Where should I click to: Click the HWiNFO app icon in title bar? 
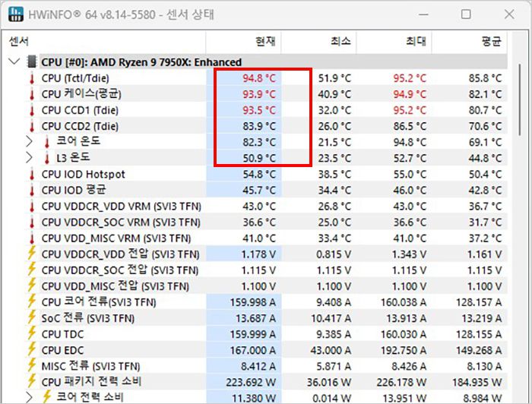point(16,14)
